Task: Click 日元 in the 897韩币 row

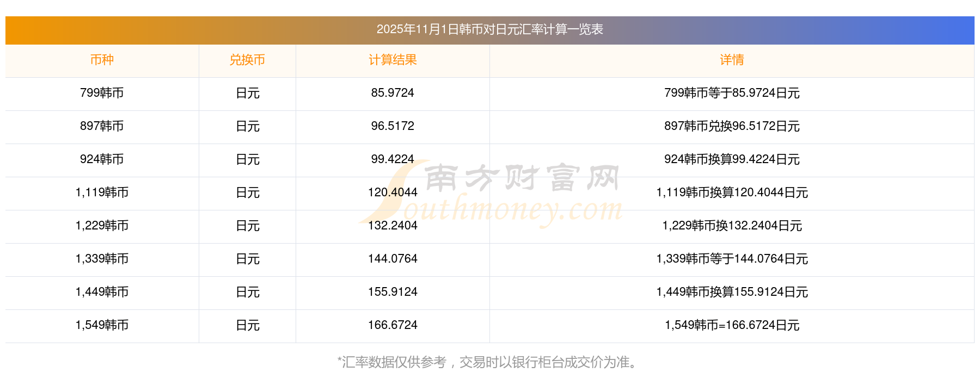Action: (247, 126)
